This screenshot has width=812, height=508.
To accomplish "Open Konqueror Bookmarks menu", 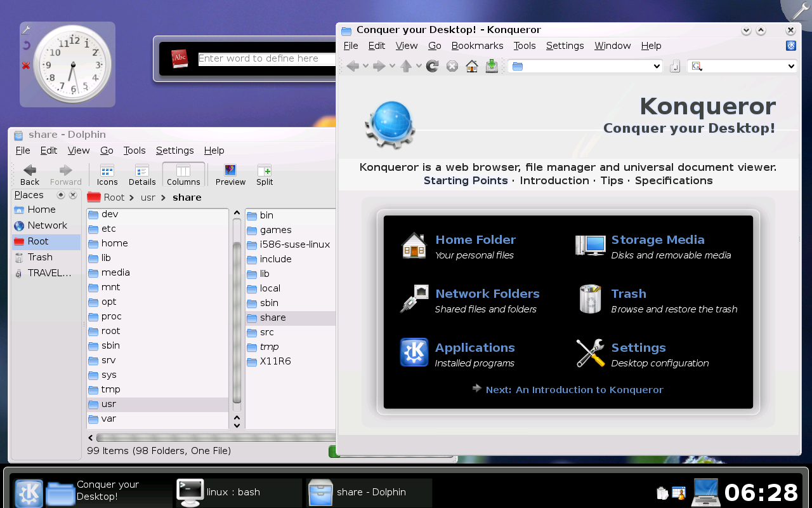I will 477,46.
